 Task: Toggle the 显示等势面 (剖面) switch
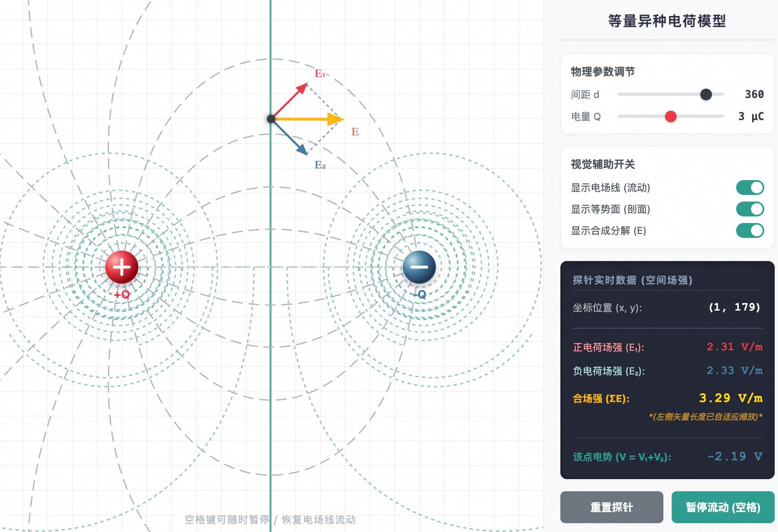(750, 209)
